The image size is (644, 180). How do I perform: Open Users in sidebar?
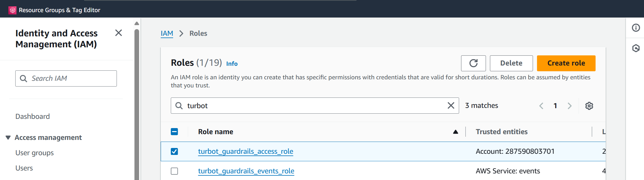(x=24, y=168)
